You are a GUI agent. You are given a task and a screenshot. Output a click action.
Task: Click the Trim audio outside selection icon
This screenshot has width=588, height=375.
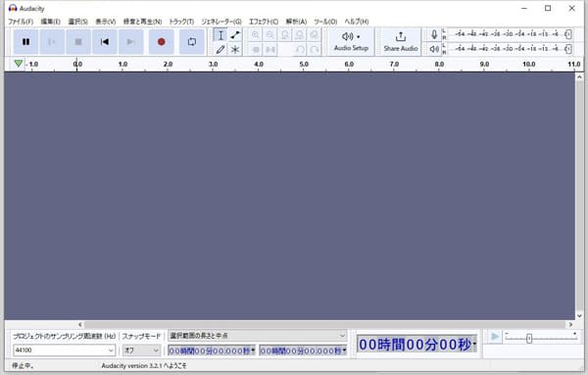point(256,49)
